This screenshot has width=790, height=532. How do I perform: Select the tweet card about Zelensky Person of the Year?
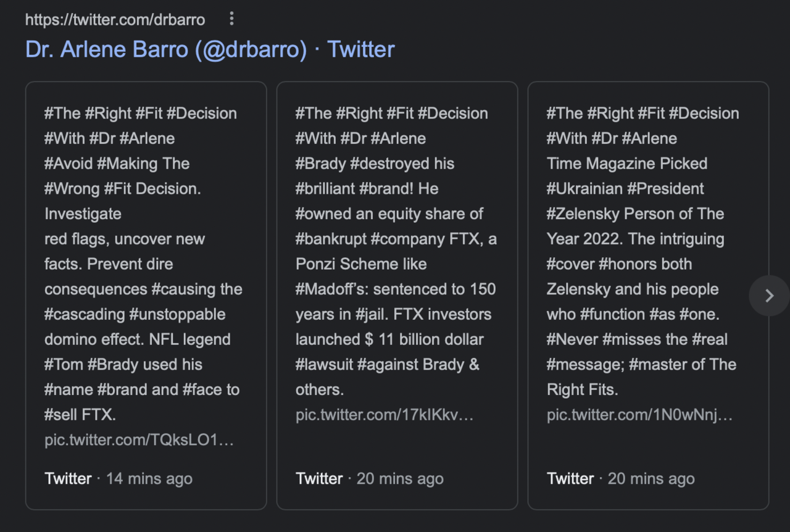tap(648, 296)
